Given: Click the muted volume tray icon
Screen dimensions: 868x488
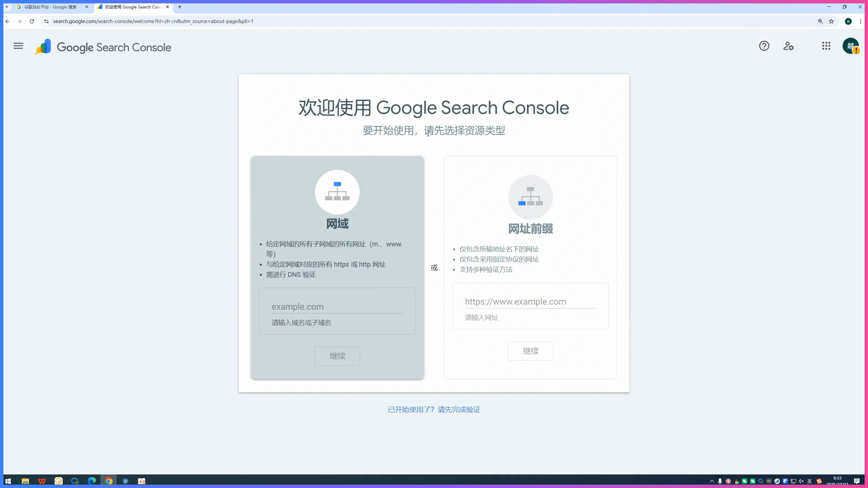Looking at the screenshot, I should tap(801, 481).
